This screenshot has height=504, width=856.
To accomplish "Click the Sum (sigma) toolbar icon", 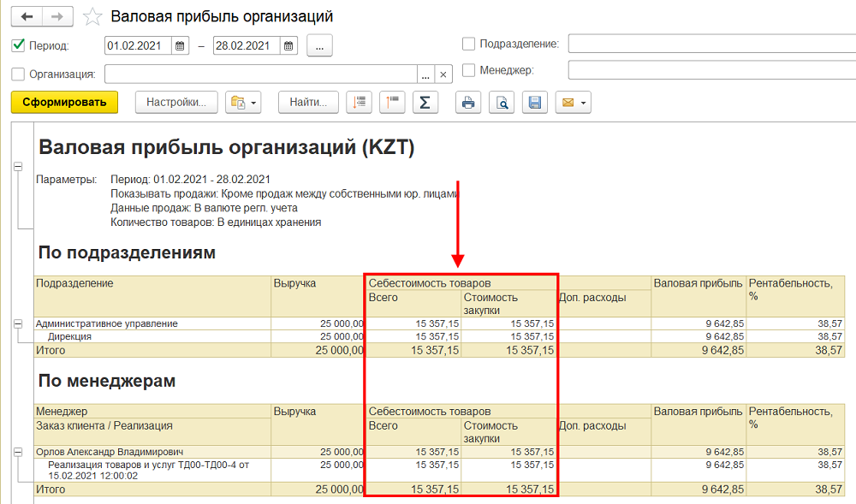I will [x=424, y=103].
